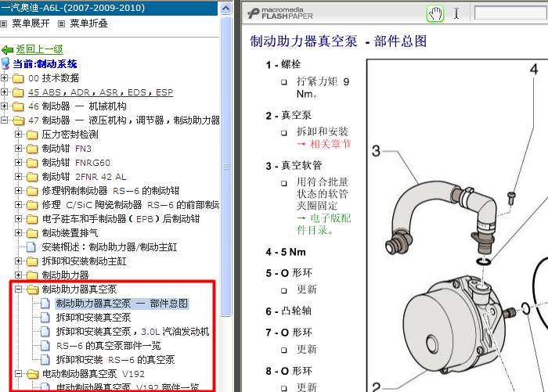This screenshot has width=548, height=392.
Task: Expand the 压力密封检测 folder
Action: coord(18,134)
